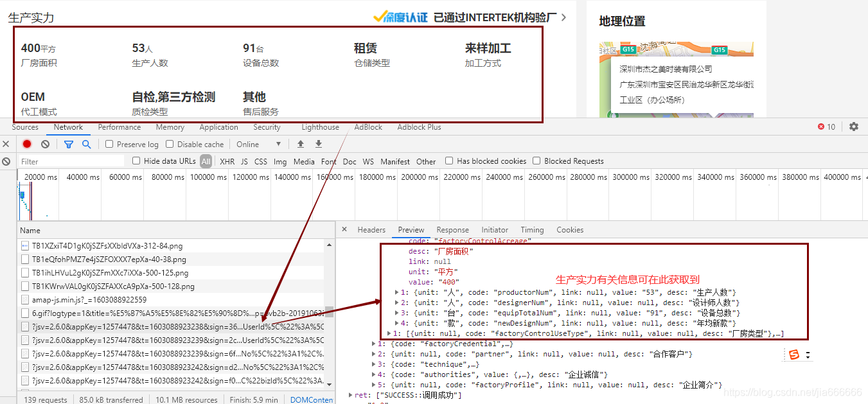868x404 pixels.
Task: Close the request details pane X
Action: pos(344,230)
